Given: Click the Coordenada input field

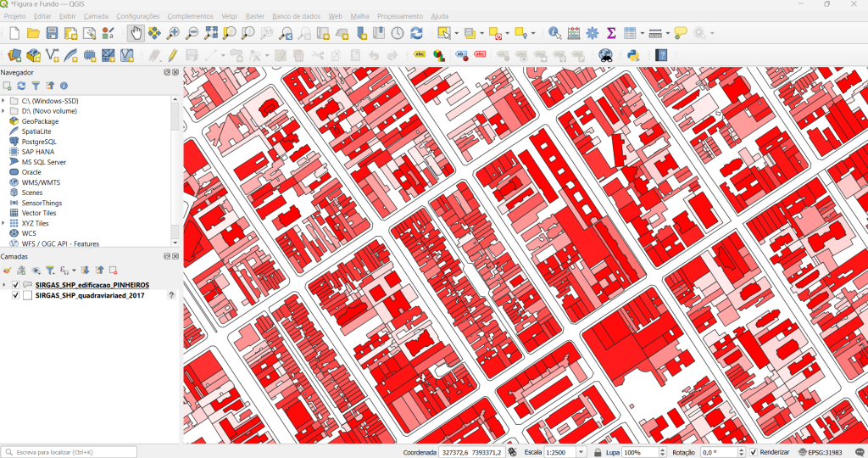Looking at the screenshot, I should (471, 452).
